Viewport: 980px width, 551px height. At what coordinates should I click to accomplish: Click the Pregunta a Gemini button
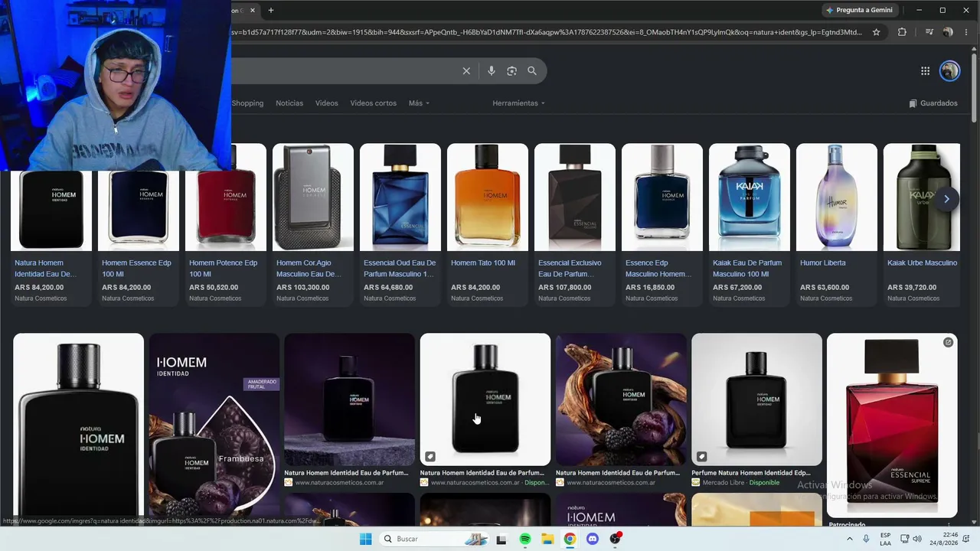click(x=859, y=10)
